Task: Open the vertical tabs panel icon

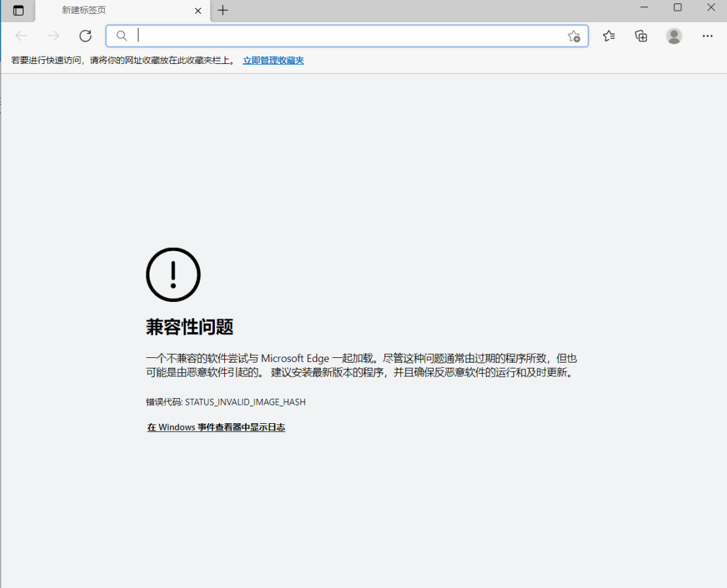Action: click(18, 10)
